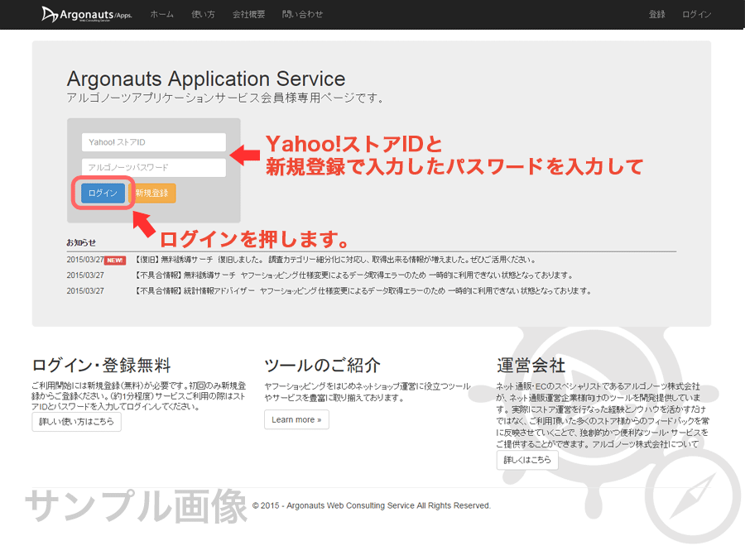
Task: Click the orange 新規登録 button
Action: point(152,193)
